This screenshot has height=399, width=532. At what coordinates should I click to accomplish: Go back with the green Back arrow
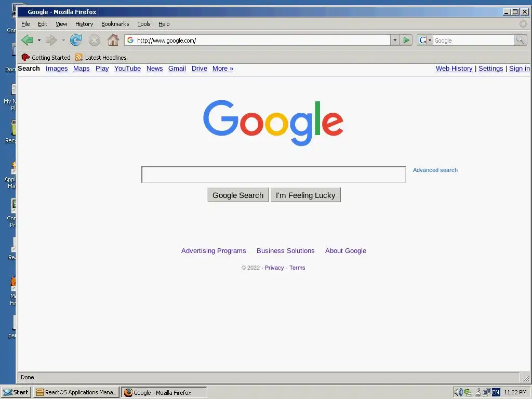coord(28,40)
